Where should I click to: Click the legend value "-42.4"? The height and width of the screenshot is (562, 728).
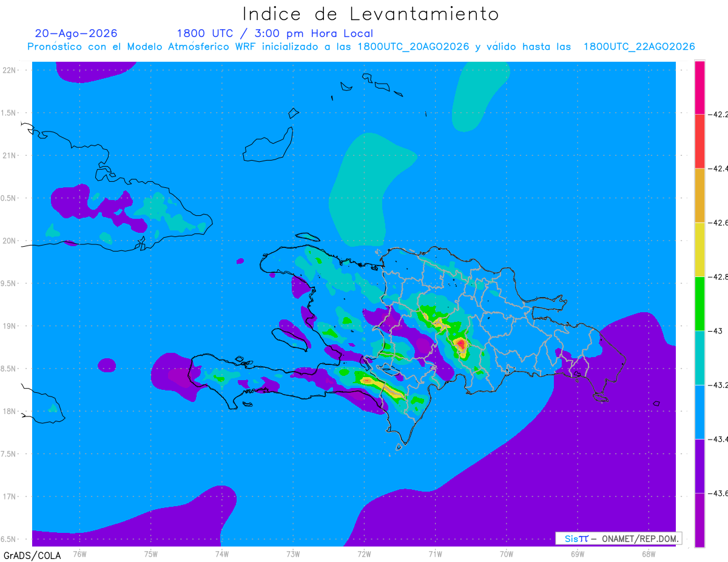(x=718, y=168)
